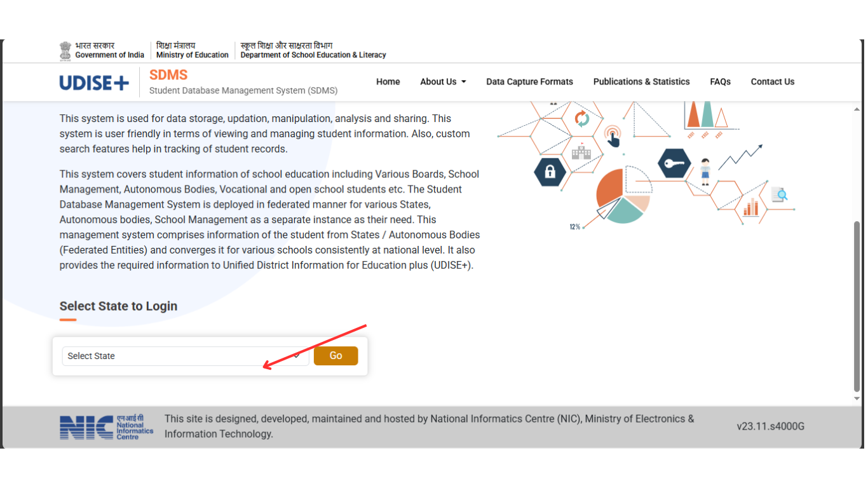Click the padlock icon in the illustration
Image resolution: width=868 pixels, height=488 pixels.
(x=550, y=172)
